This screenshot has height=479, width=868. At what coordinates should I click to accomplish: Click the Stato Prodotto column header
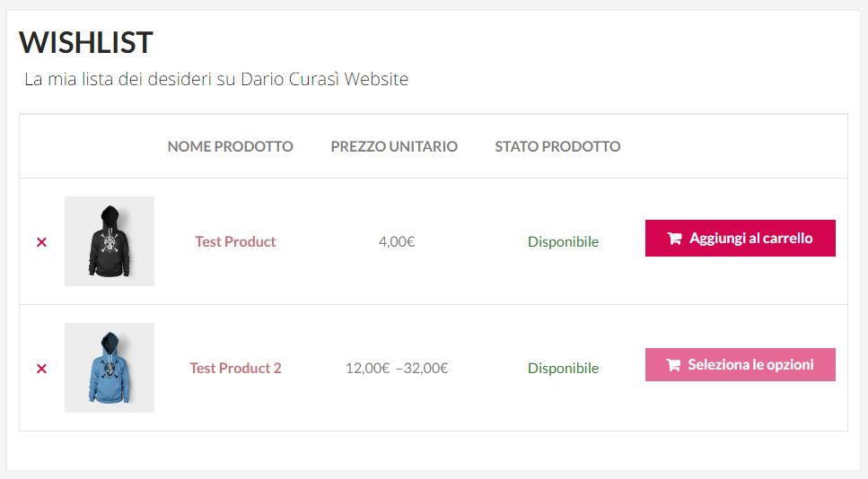pos(557,146)
